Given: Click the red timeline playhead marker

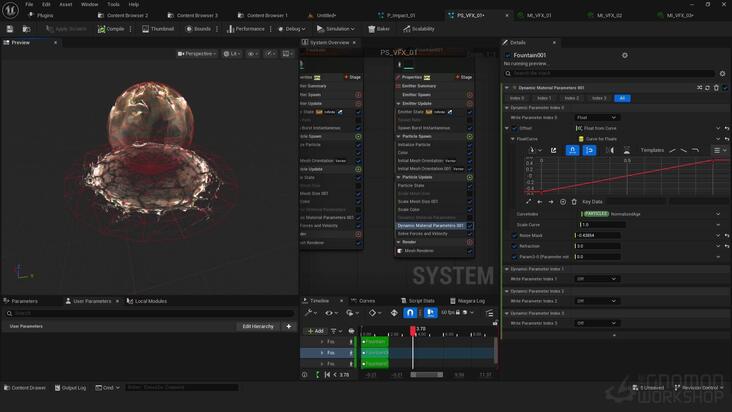Looking at the screenshot, I should (x=413, y=331).
